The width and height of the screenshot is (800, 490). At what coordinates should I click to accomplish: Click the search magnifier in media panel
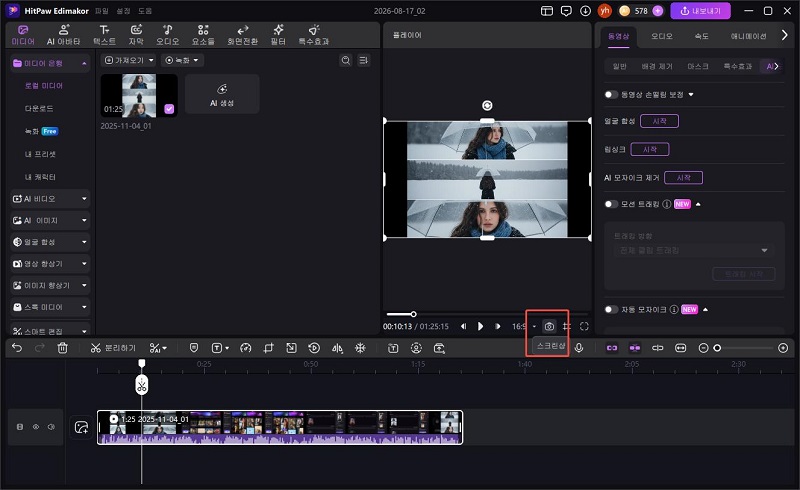pyautogui.click(x=345, y=60)
